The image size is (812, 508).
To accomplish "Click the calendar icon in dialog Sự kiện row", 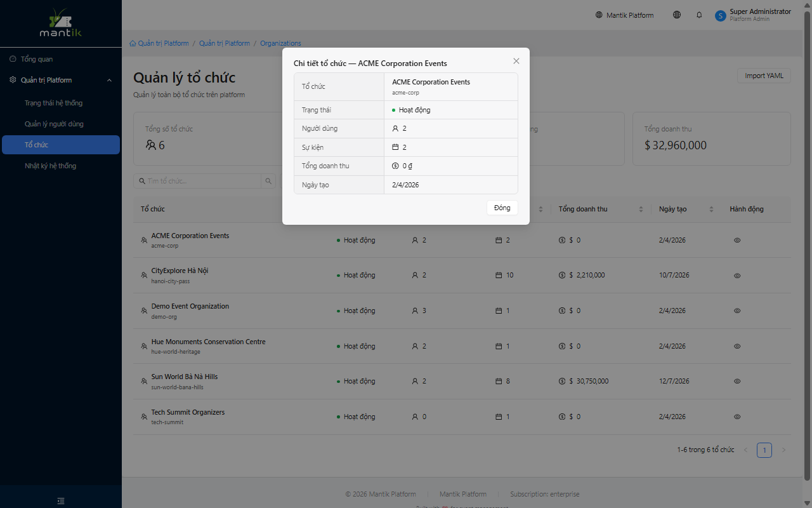I will point(395,147).
